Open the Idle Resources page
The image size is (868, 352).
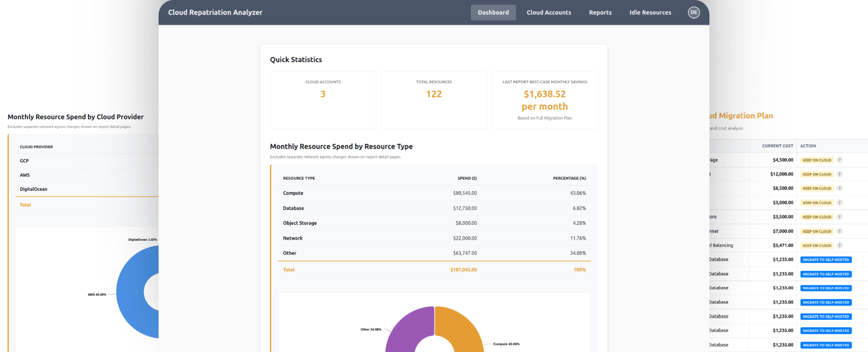point(650,13)
